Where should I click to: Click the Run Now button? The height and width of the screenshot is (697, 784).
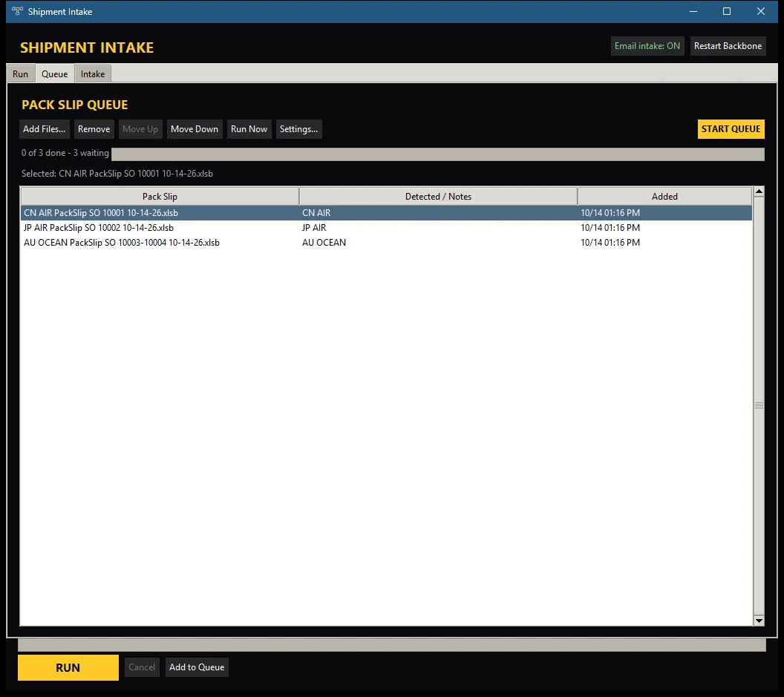pos(249,129)
